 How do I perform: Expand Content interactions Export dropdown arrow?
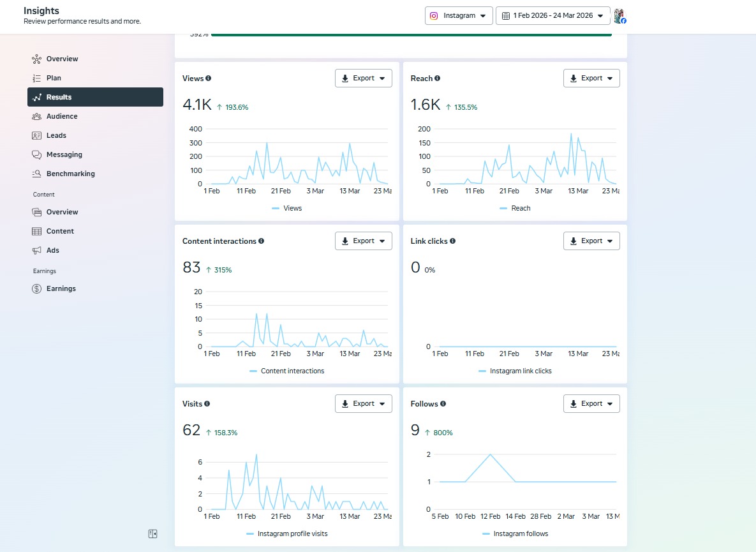coord(382,241)
